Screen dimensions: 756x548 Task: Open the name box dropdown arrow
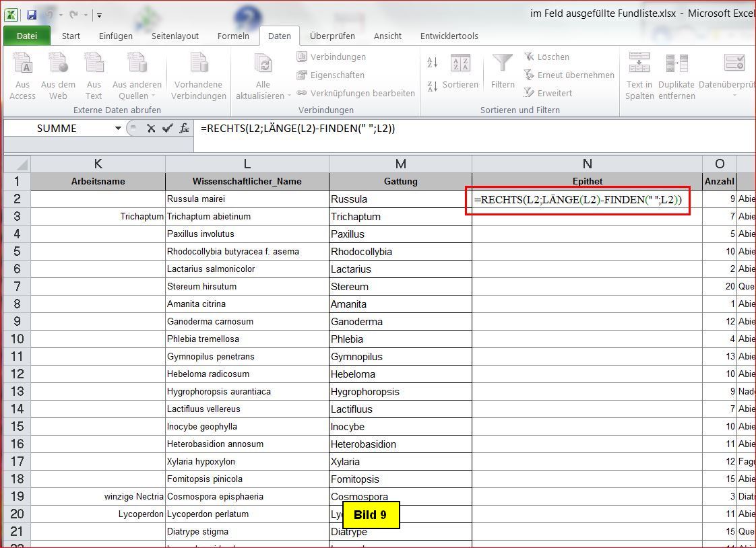pos(119,128)
